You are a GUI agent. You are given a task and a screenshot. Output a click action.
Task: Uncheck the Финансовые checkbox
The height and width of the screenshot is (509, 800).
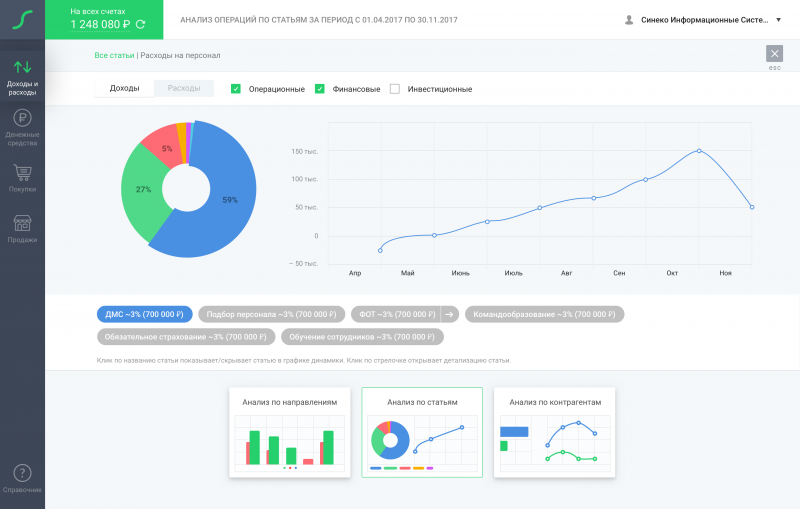tap(320, 89)
